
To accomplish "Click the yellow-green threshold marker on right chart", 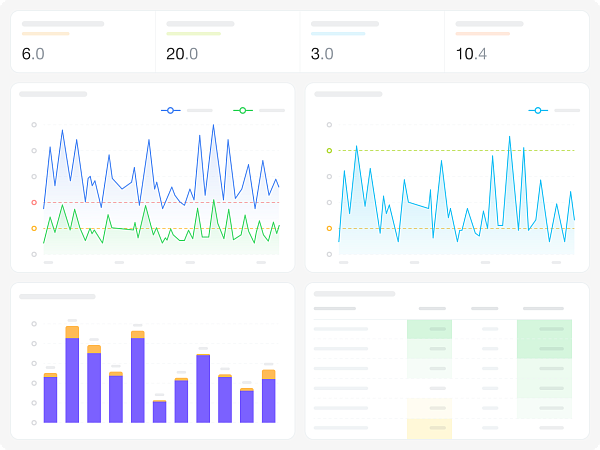I will pos(329,151).
